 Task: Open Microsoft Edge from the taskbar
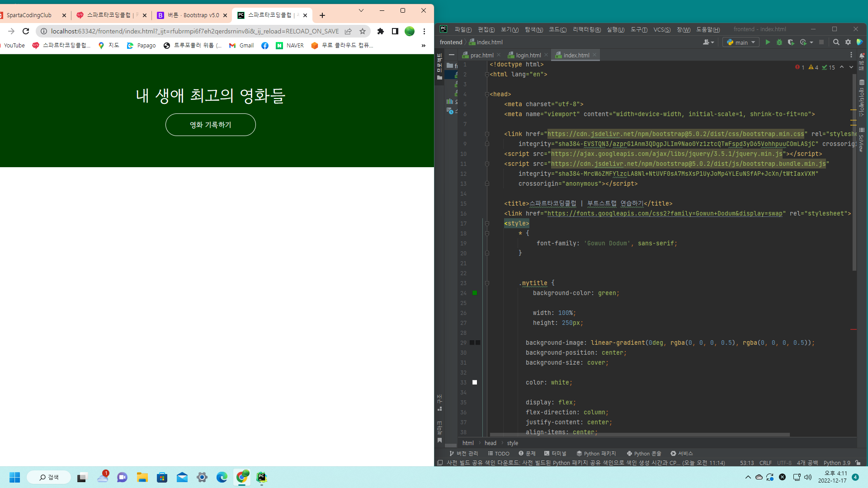coord(222,477)
